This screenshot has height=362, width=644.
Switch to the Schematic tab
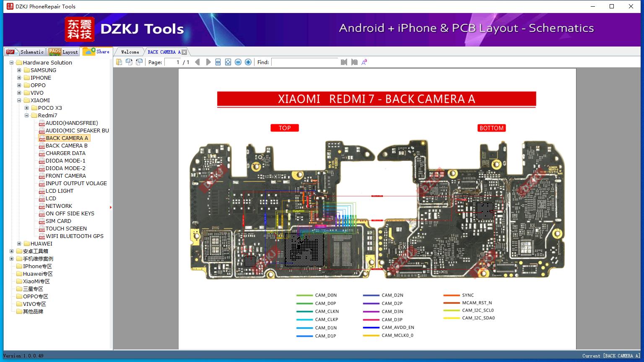[25, 52]
